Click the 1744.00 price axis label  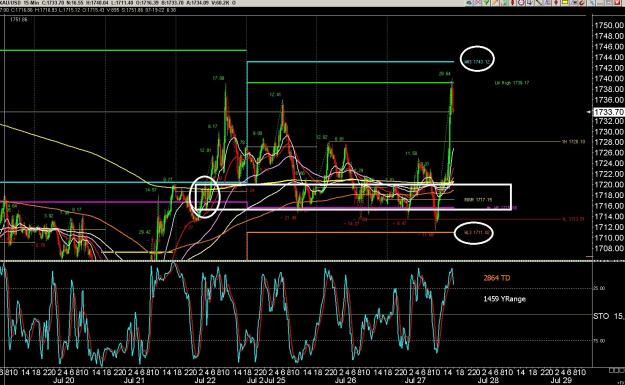coord(609,57)
